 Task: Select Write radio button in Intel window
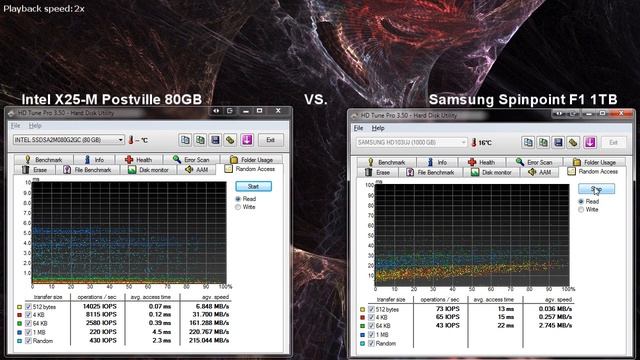pos(238,207)
